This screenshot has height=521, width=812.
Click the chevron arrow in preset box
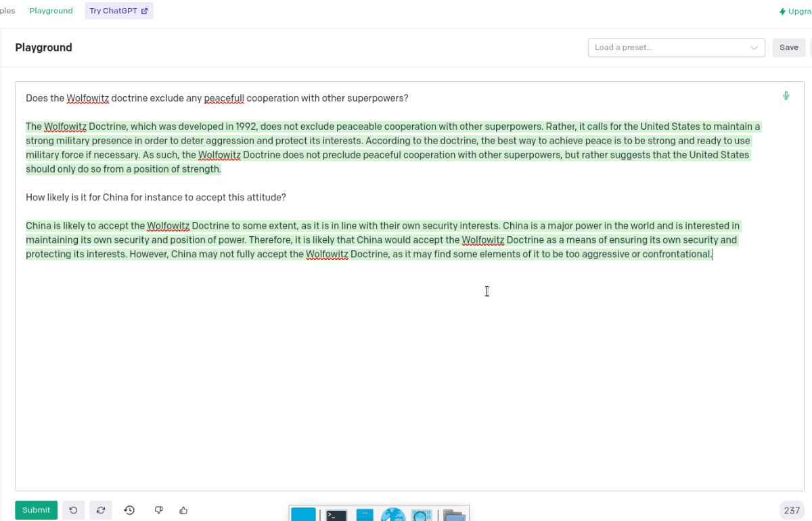click(x=754, y=47)
